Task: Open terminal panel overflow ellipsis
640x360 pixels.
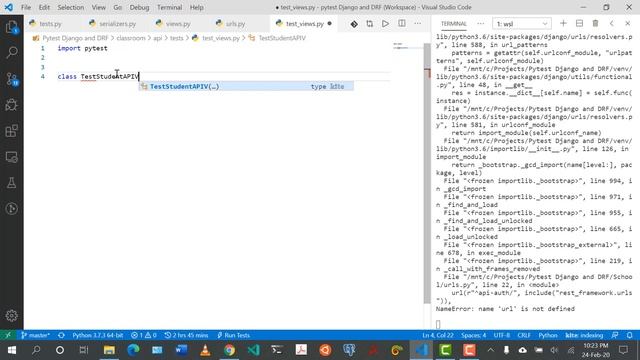Action: pos(480,24)
